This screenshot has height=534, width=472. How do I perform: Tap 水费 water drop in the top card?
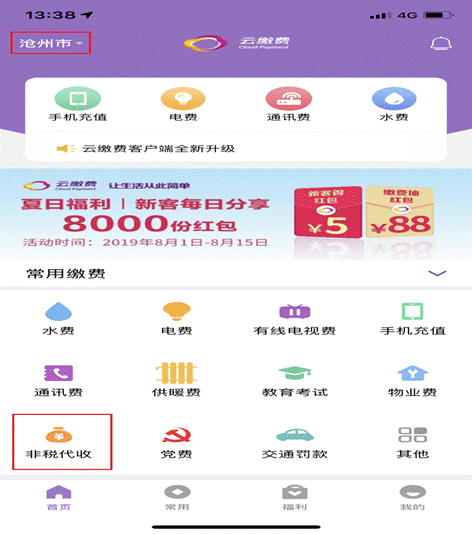coord(394,104)
